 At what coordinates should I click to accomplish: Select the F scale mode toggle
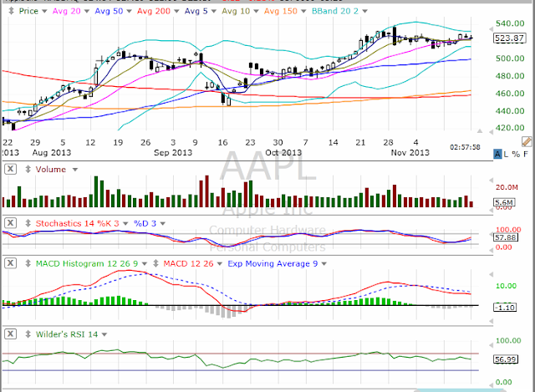(526, 154)
